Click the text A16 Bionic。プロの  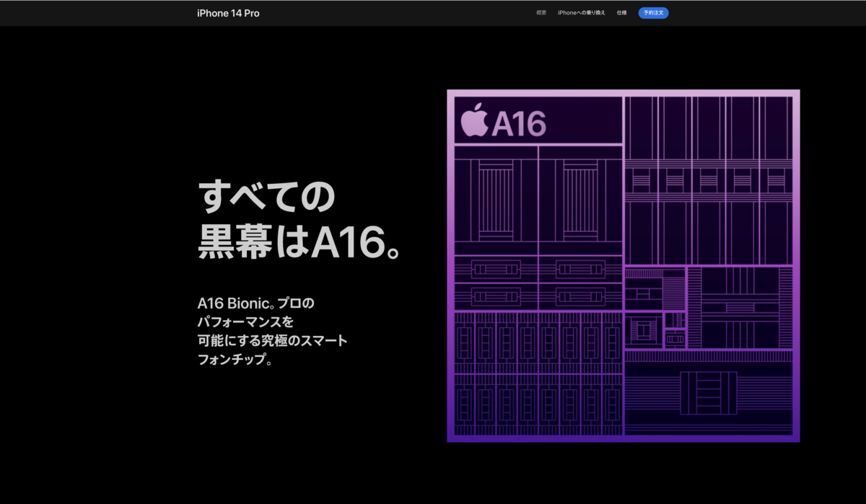click(x=256, y=303)
